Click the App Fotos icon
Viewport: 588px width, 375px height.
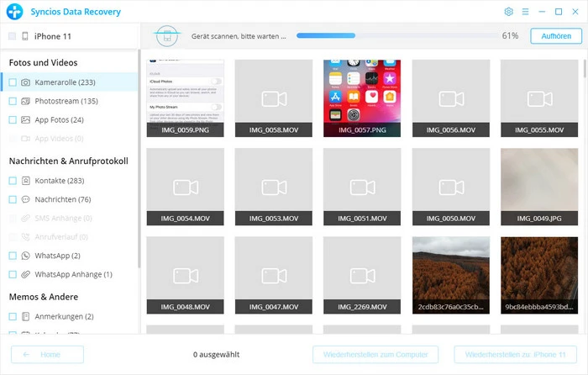point(26,119)
